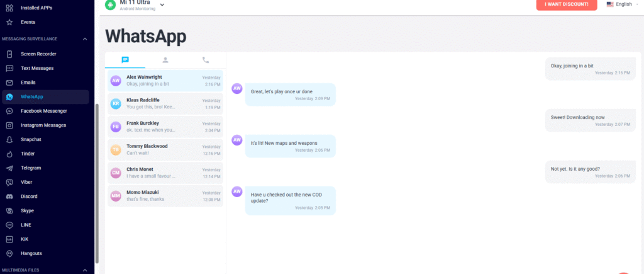Open Tommy Blackwood conversation
The width and height of the screenshot is (644, 274).
click(x=165, y=150)
